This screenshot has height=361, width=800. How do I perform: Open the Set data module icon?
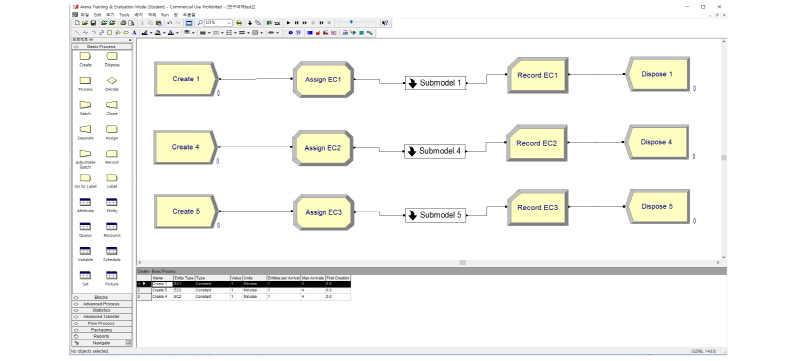pos(85,275)
